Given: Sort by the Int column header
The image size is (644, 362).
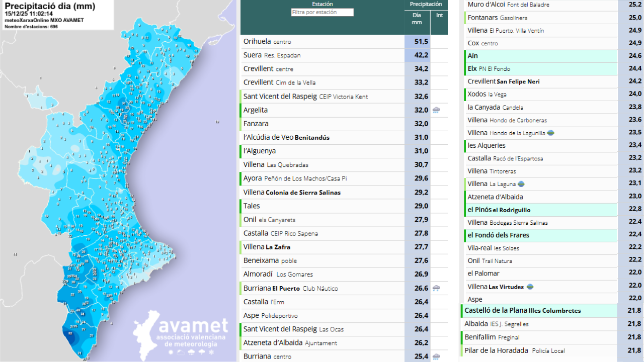Looking at the screenshot, I should coord(439,16).
